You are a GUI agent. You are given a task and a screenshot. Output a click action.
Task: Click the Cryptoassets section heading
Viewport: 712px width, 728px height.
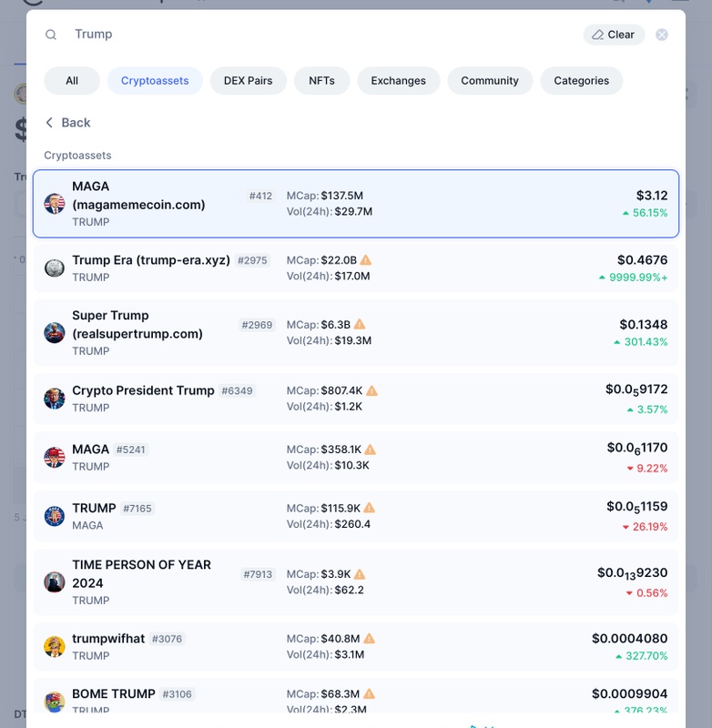click(77, 156)
